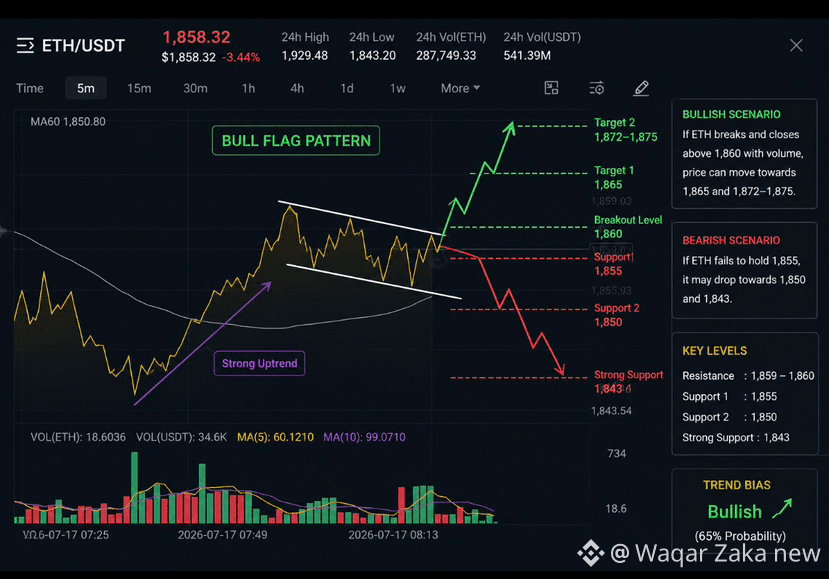Click the green up-arrow trend icon
Image resolution: width=829 pixels, height=579 pixels.
pyautogui.click(x=782, y=508)
